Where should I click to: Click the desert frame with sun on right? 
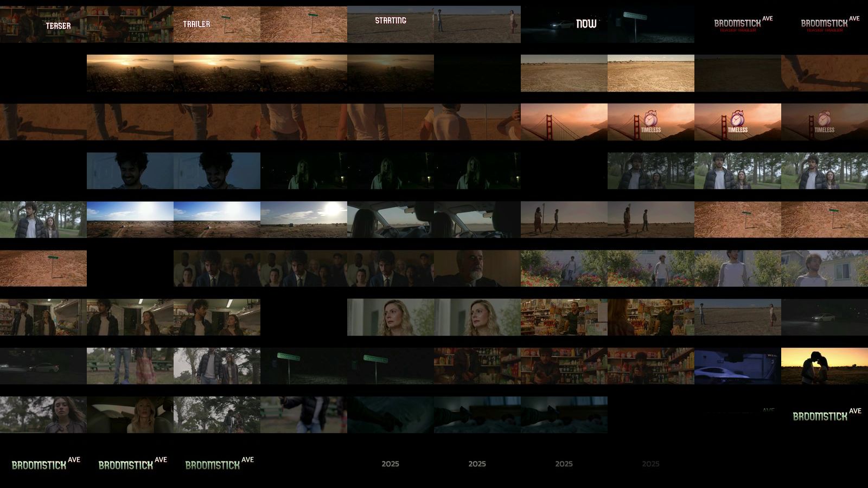[304, 220]
